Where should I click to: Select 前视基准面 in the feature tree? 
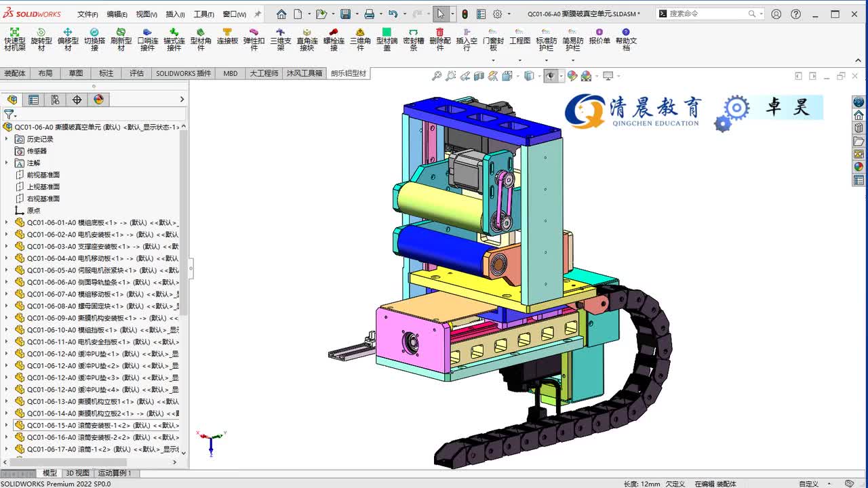pyautogui.click(x=43, y=175)
